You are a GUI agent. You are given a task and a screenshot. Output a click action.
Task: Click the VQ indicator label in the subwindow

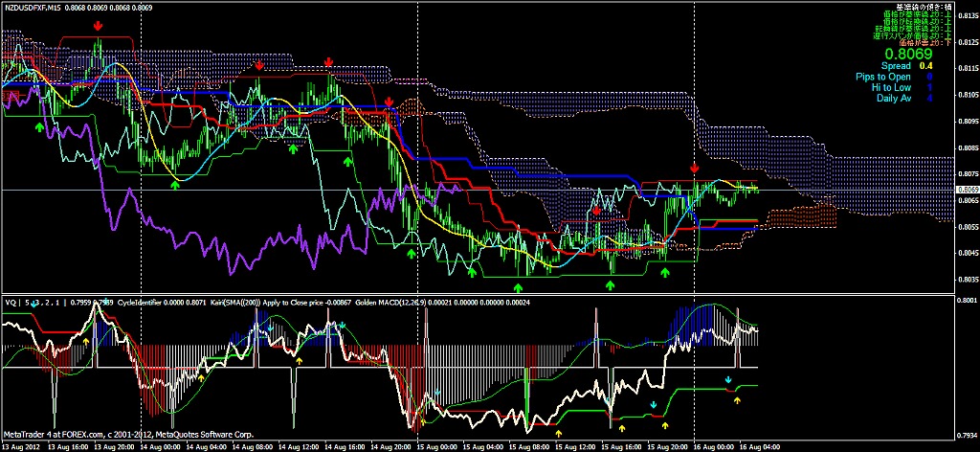pos(9,303)
